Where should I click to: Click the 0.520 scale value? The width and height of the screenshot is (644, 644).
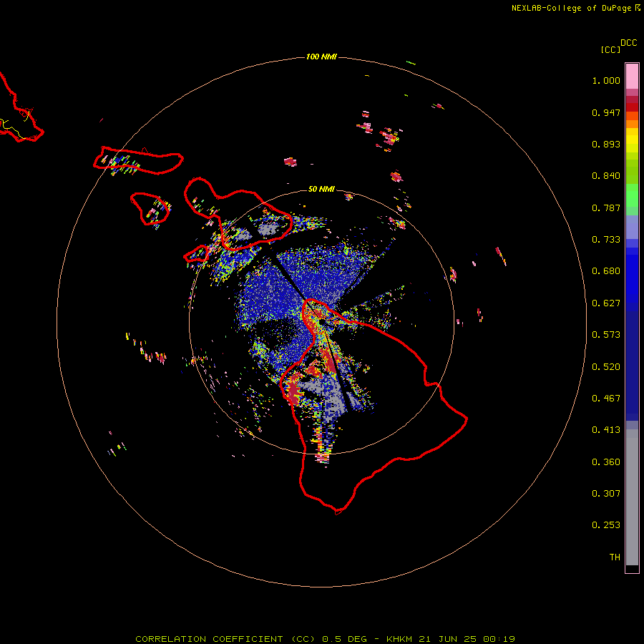coord(606,367)
